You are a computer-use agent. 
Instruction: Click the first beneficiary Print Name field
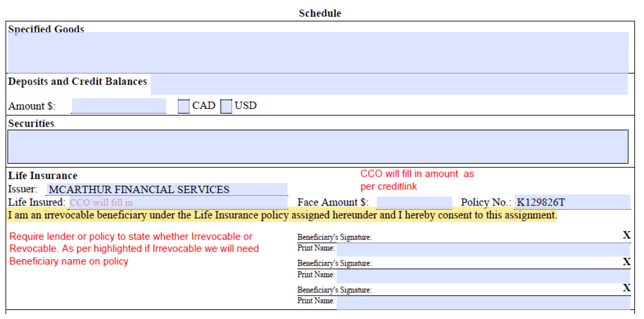pos(483,249)
